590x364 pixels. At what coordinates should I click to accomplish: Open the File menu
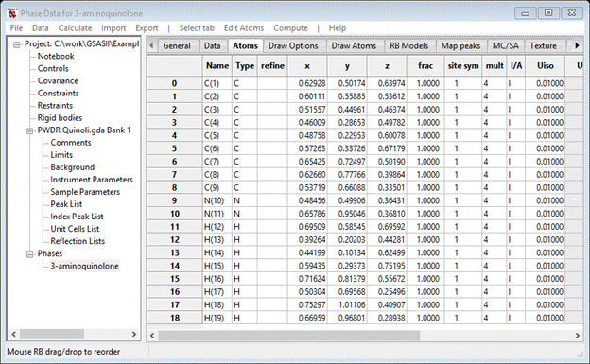click(x=16, y=27)
